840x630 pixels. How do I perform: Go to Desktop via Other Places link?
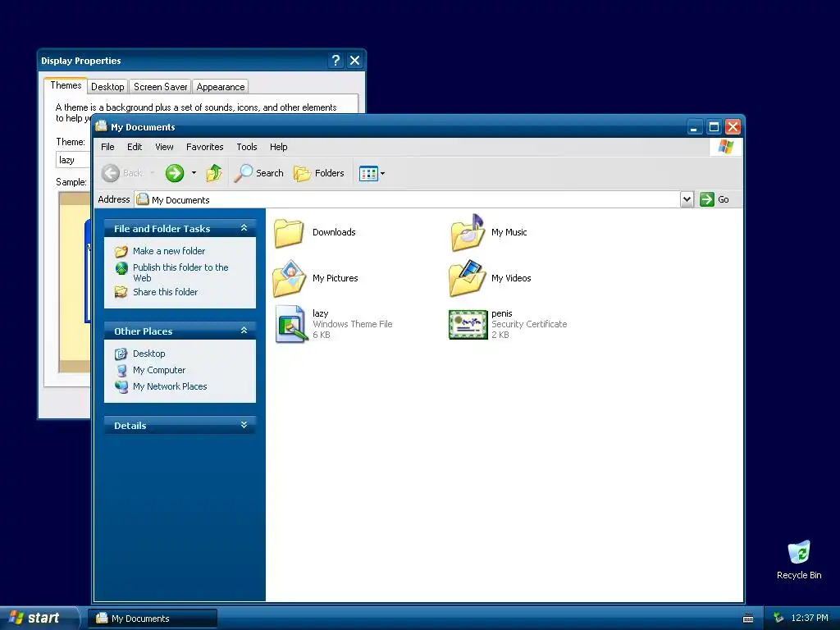coord(149,354)
